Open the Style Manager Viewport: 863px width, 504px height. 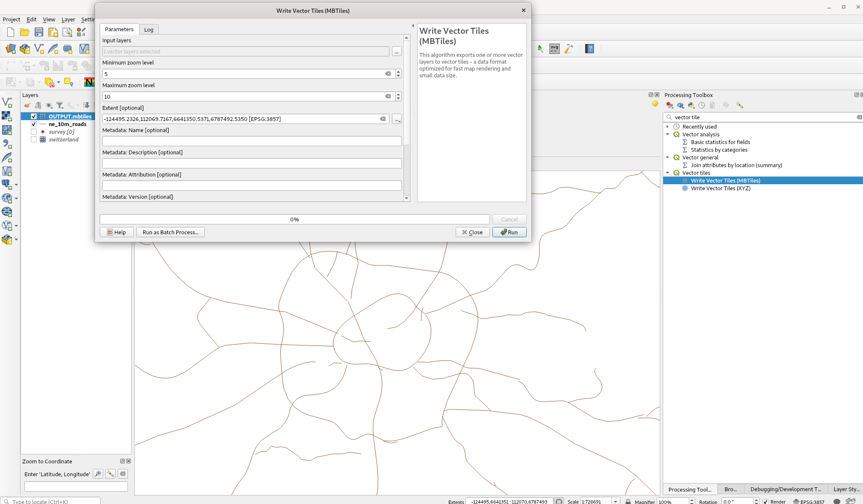click(81, 32)
